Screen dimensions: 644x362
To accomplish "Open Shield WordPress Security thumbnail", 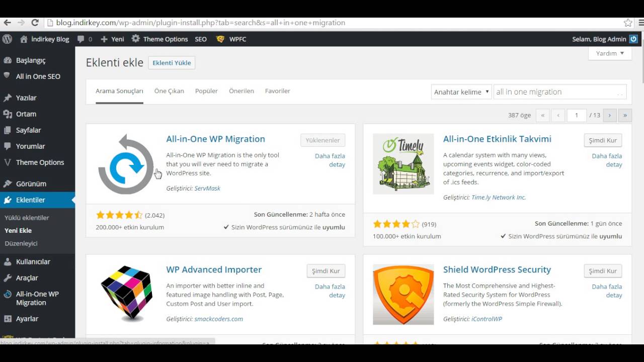I will click(x=403, y=295).
